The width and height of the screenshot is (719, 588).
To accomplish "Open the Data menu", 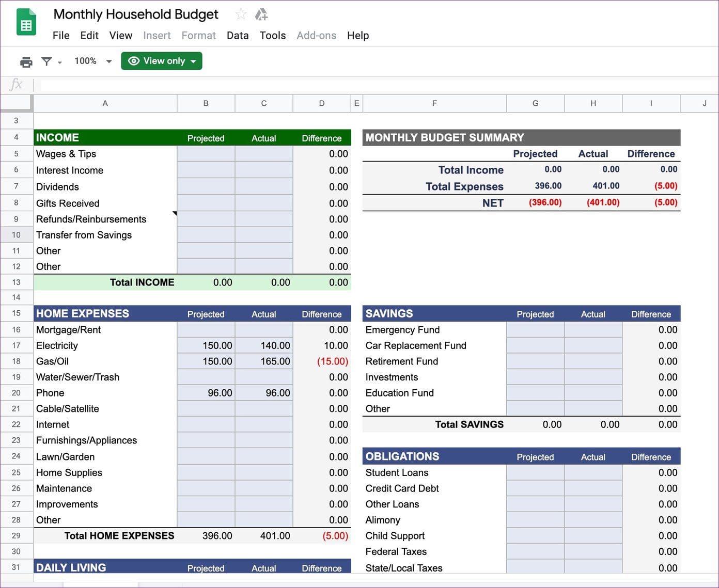I will coord(238,35).
